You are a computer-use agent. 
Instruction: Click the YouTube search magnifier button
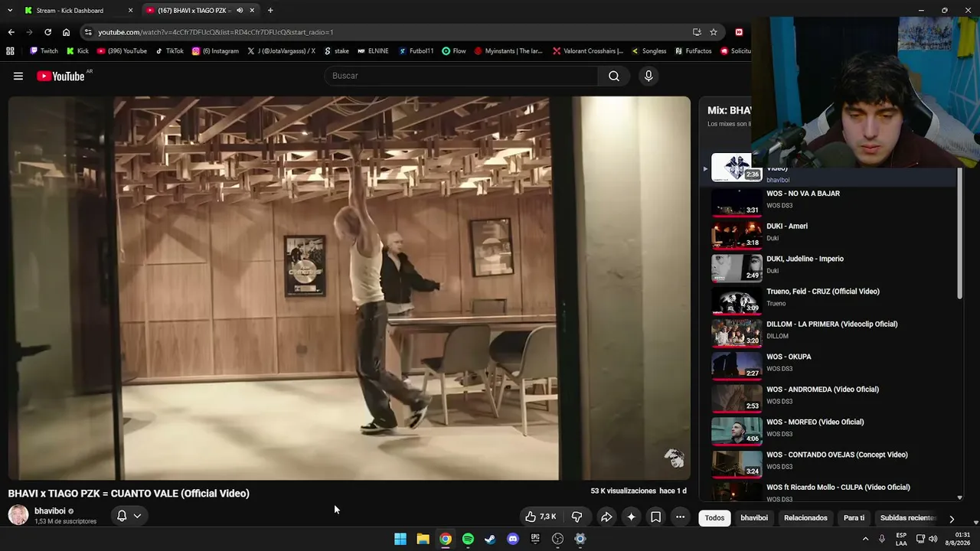(x=614, y=76)
